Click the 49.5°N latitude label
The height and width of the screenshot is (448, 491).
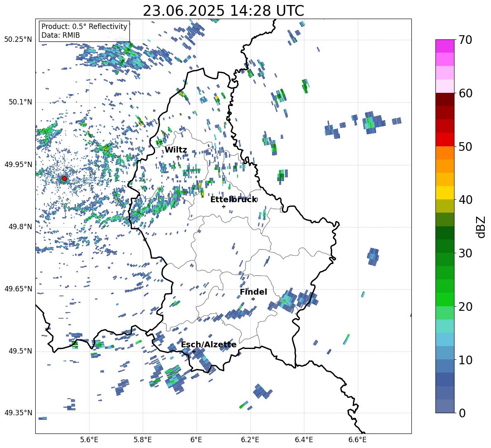pyautogui.click(x=20, y=351)
